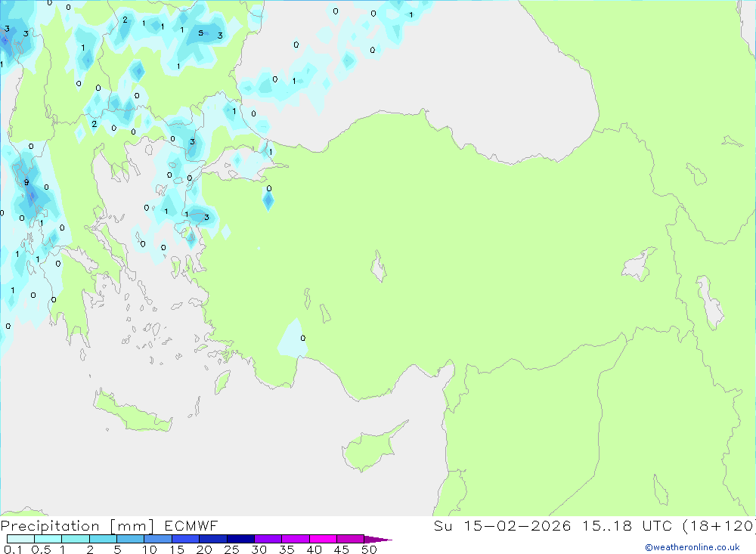Pick the lightest 0.1–0.5 mm legend swatch
The image size is (756, 554).
coord(20,539)
